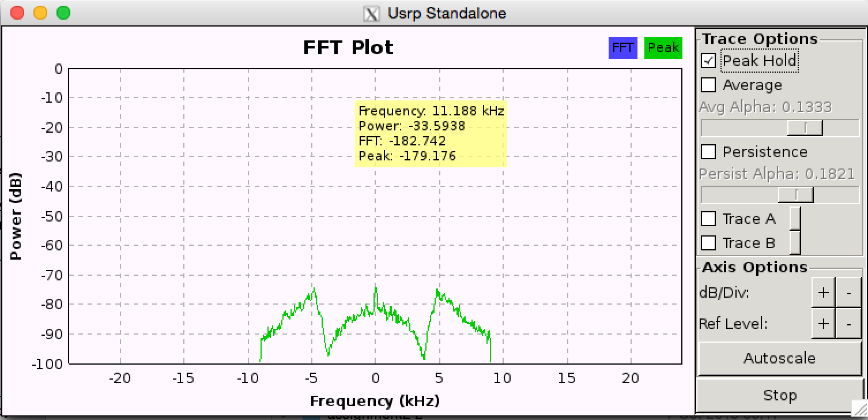The height and width of the screenshot is (420, 868).
Task: Raise Ref Level using the plus button
Action: tap(823, 324)
